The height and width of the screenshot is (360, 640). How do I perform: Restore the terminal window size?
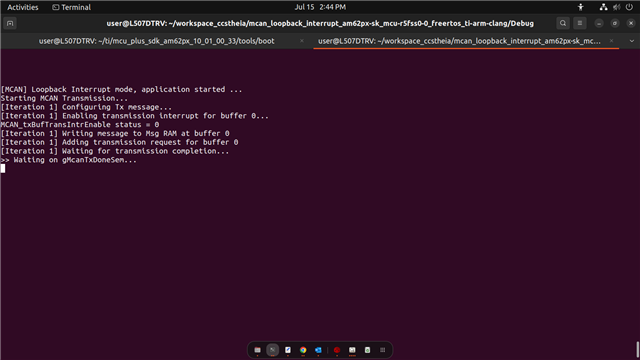pos(615,23)
